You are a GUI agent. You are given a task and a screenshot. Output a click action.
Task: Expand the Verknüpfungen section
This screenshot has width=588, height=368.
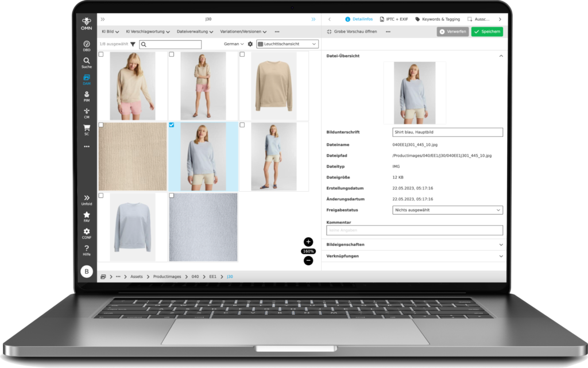[415, 256]
